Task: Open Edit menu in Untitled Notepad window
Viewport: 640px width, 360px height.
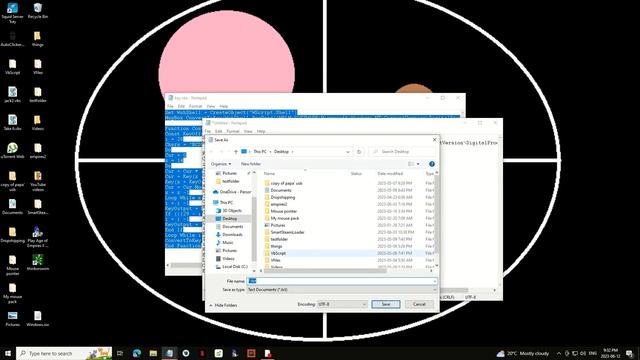Action: coord(218,131)
